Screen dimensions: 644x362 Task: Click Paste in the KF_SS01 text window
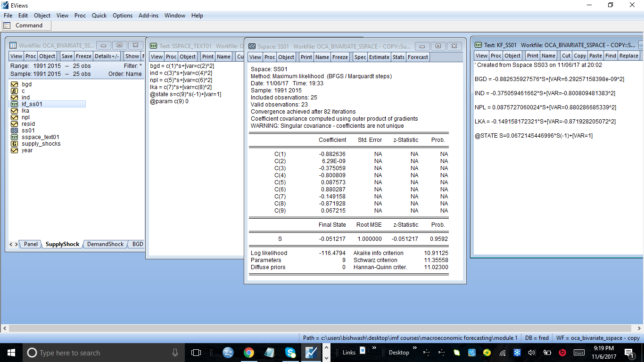(x=595, y=56)
